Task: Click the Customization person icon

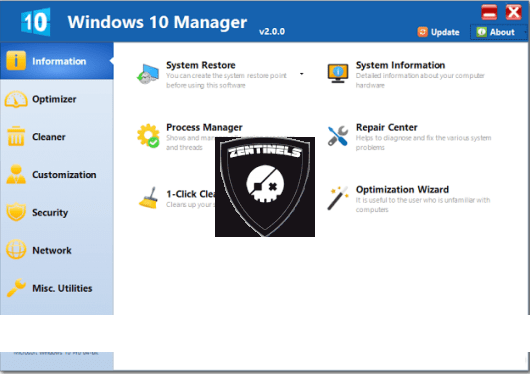Action: pyautogui.click(x=16, y=174)
